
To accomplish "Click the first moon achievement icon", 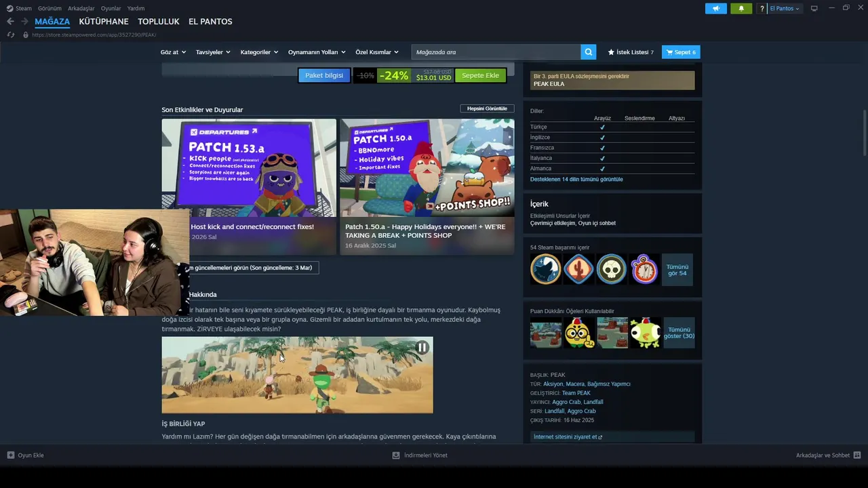I will [x=545, y=269].
